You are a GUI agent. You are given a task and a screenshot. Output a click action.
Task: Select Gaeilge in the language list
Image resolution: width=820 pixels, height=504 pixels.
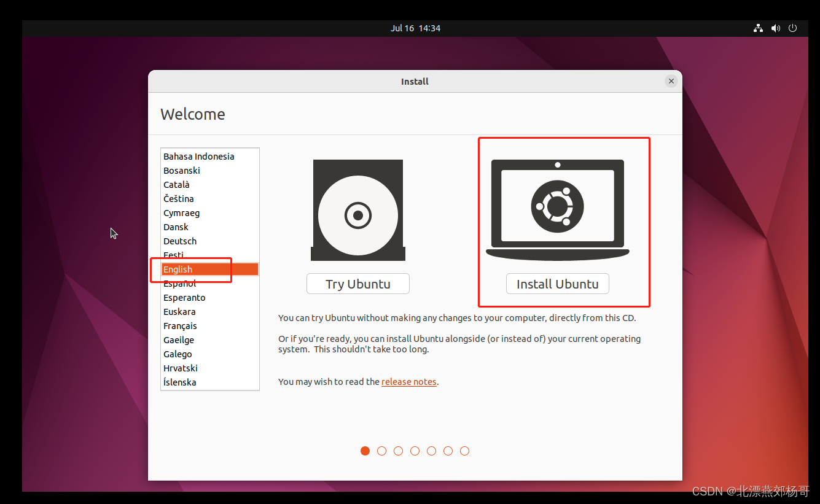(210, 340)
